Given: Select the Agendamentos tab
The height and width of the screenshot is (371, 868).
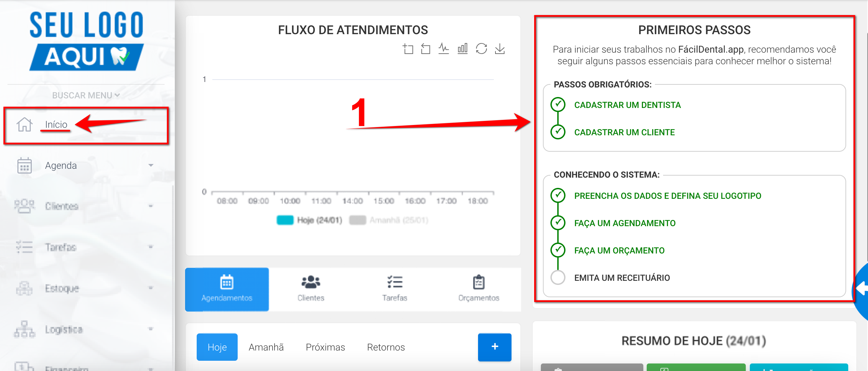Looking at the screenshot, I should click(227, 289).
